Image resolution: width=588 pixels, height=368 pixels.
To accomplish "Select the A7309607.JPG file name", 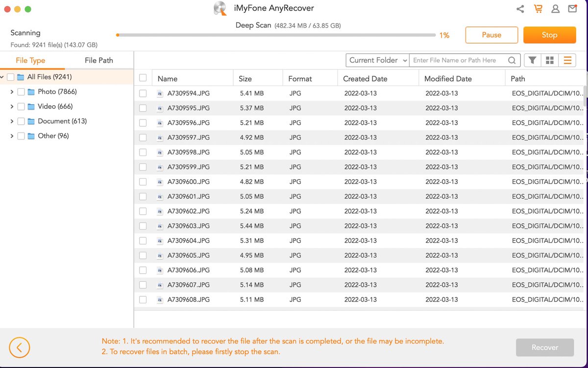I will [189, 284].
